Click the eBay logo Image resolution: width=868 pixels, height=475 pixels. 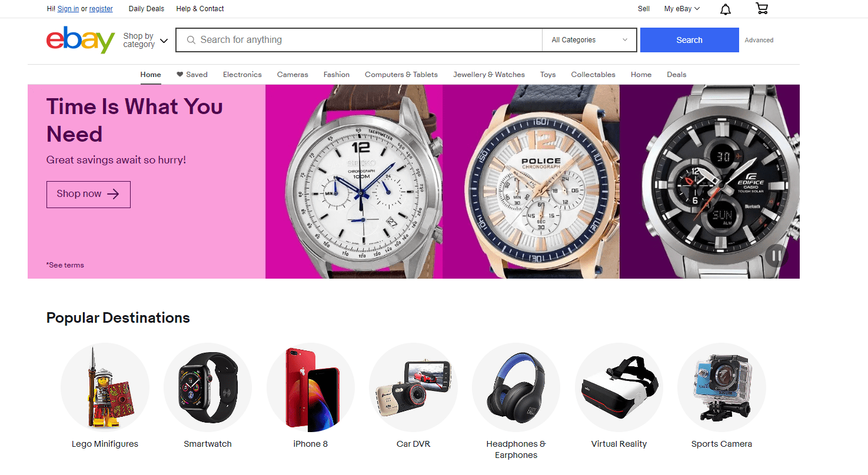[x=81, y=40]
